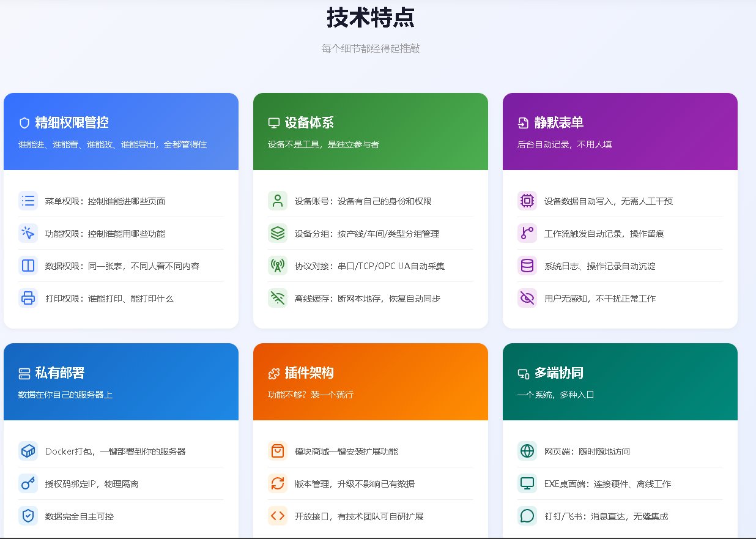
Task: Click the text 工作流触发自动记录,操作留痕
Action: click(604, 234)
